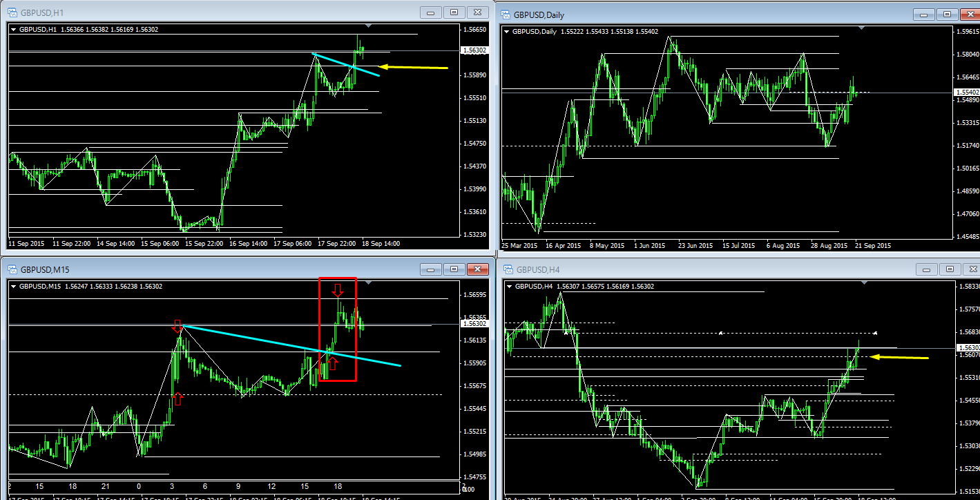Click the 1.55402 price label on Daily chart

966,92
